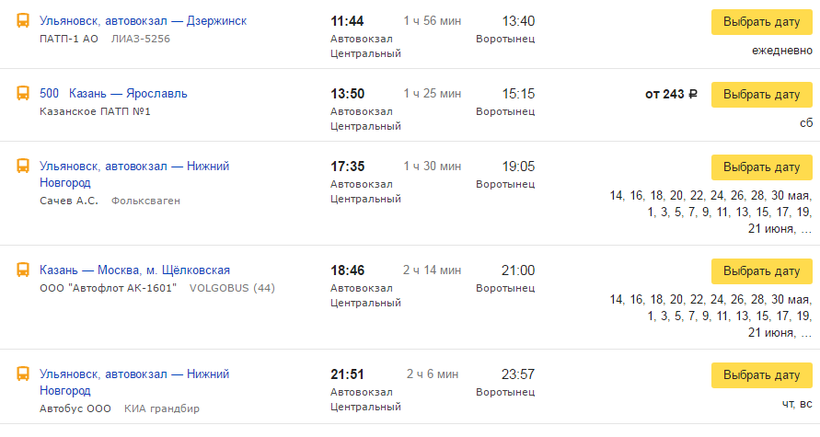Click bus icon for 21:51 Нижний Новгород route

pos(22,374)
